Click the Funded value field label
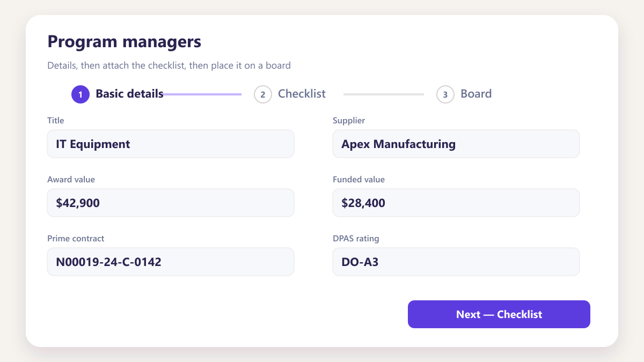Image resolution: width=644 pixels, height=362 pixels. (x=358, y=180)
